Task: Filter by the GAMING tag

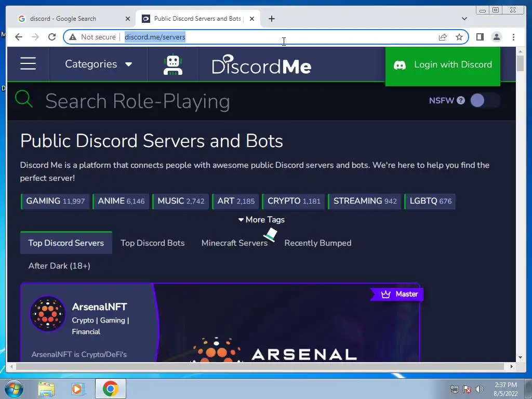Action: pos(55,201)
